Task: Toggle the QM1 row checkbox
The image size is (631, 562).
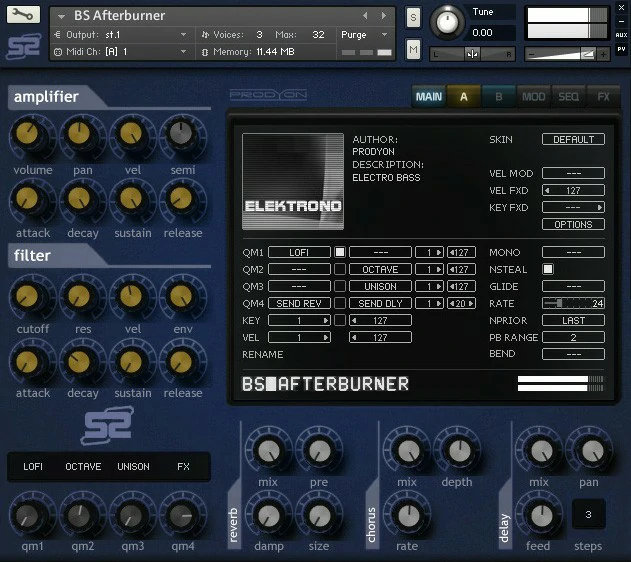Action: click(339, 252)
